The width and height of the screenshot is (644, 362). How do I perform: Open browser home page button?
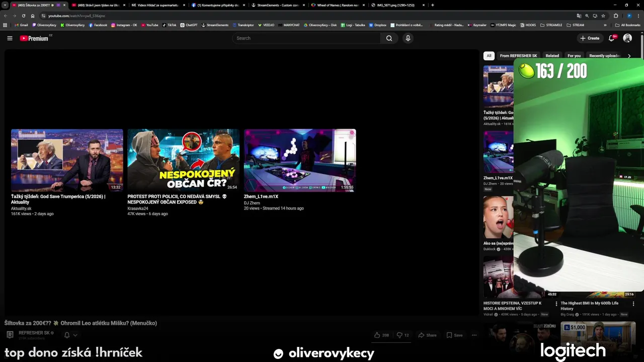(x=33, y=16)
